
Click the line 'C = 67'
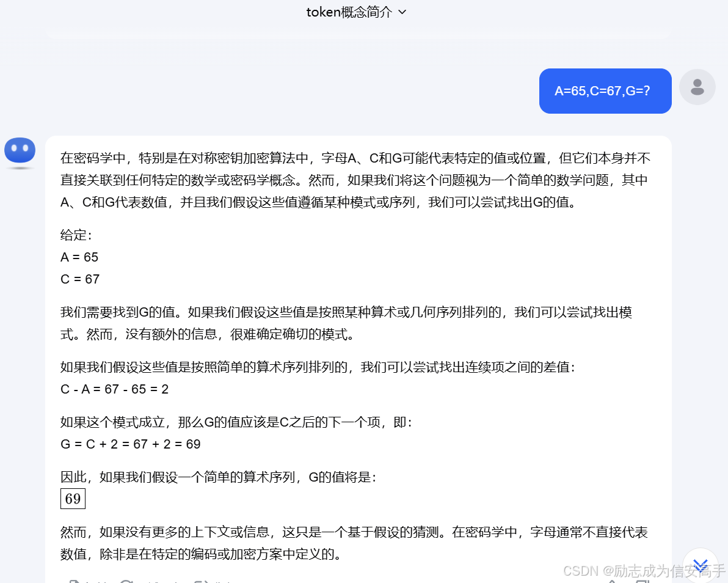pyautogui.click(x=80, y=279)
